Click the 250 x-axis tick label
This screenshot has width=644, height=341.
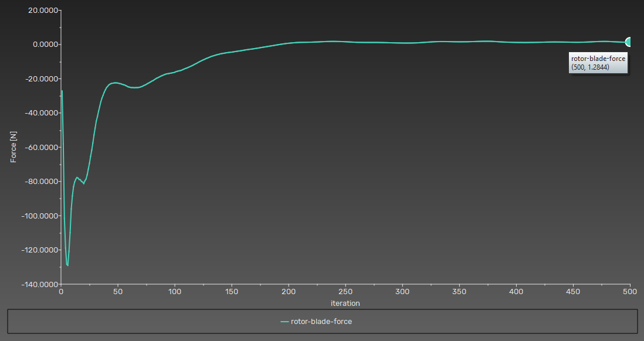(345, 292)
